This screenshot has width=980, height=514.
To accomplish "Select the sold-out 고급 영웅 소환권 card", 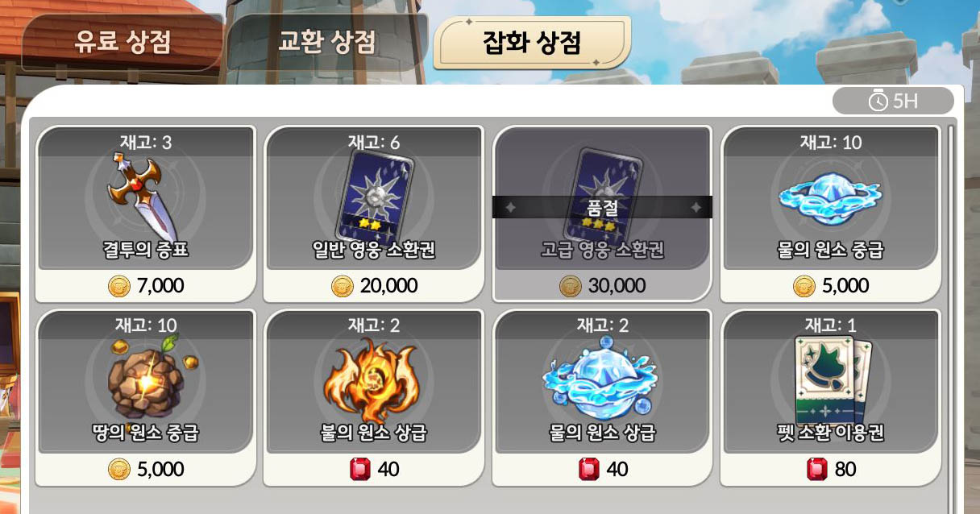I will (x=602, y=213).
